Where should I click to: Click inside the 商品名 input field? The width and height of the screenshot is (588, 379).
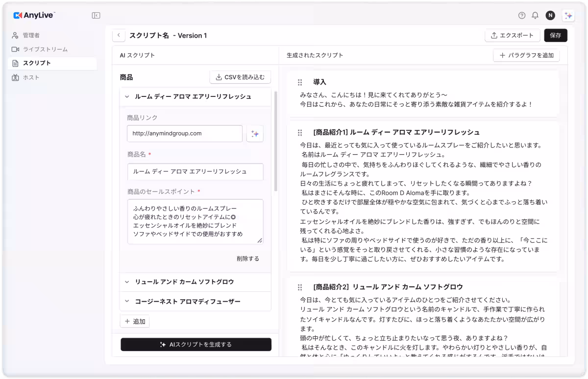[x=195, y=172]
